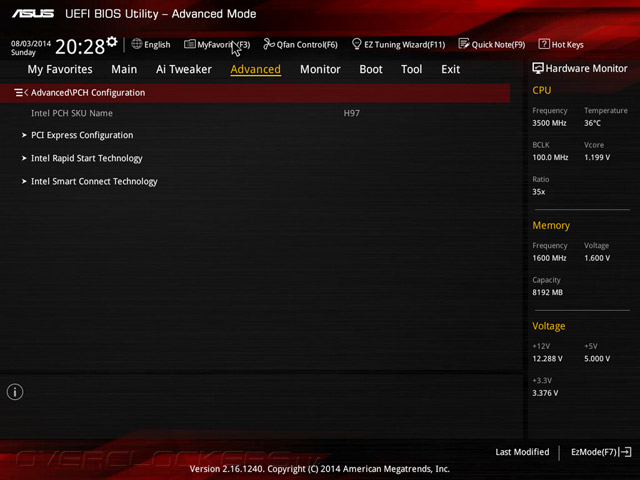Open PCI Express Configuration submenu

82,135
